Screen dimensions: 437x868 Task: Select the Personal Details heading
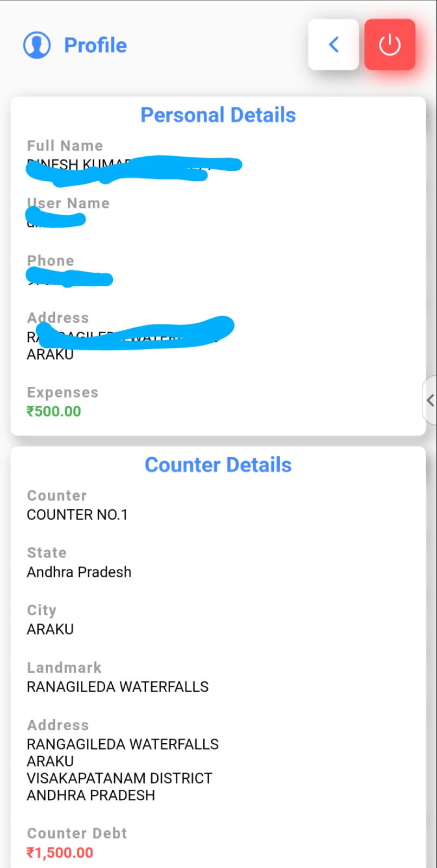pos(218,115)
